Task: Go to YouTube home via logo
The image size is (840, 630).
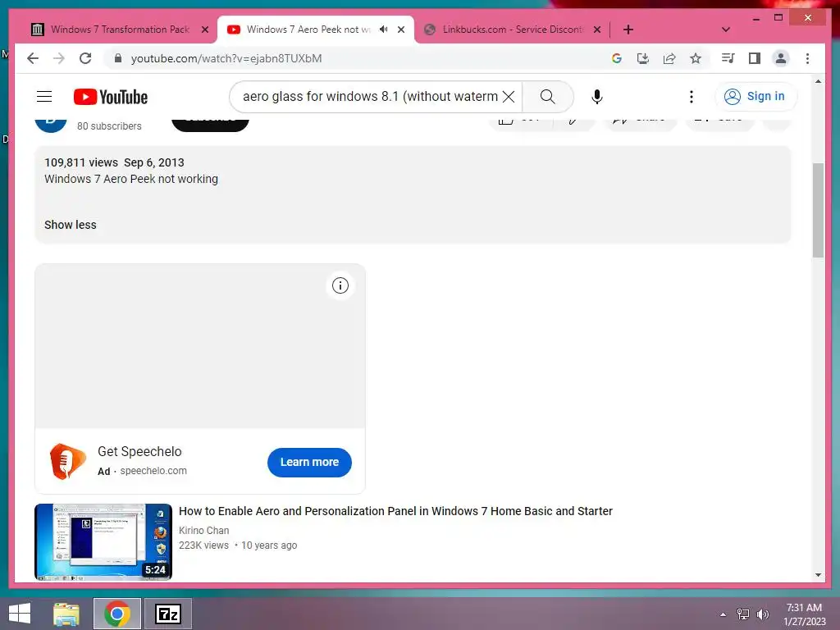Action: (x=111, y=97)
